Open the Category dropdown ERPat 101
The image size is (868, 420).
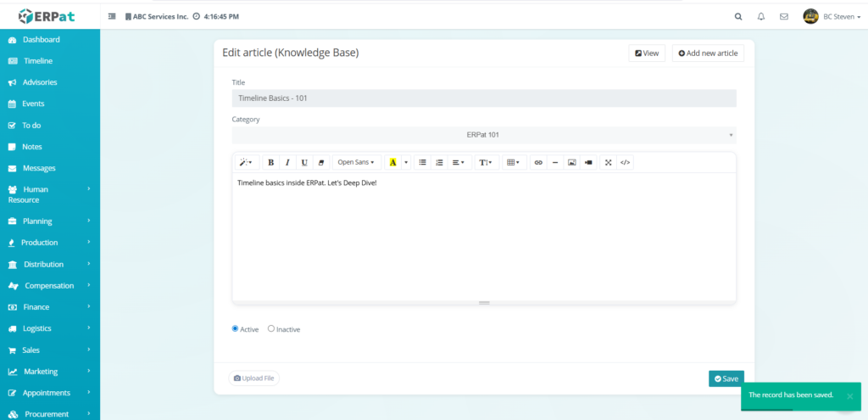tap(484, 135)
